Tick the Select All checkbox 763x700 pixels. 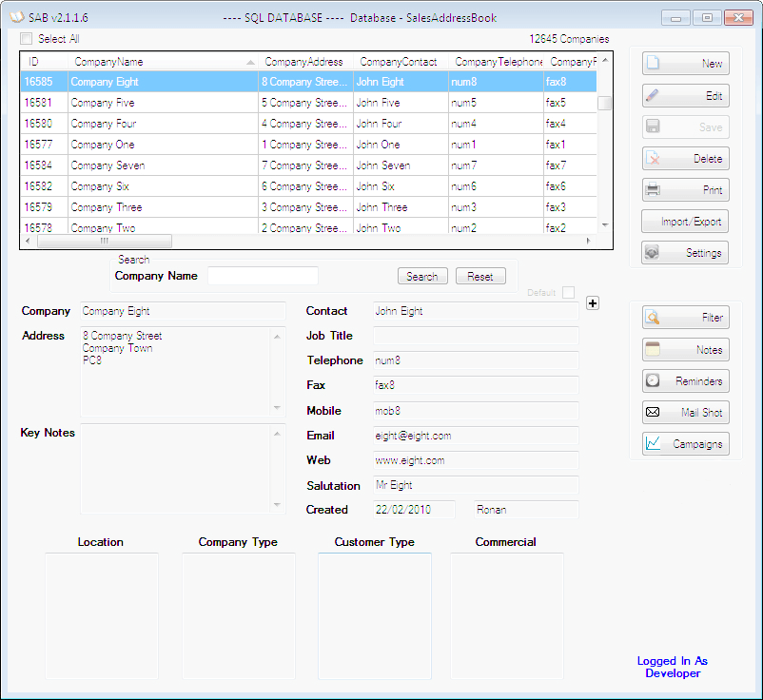pyautogui.click(x=27, y=39)
